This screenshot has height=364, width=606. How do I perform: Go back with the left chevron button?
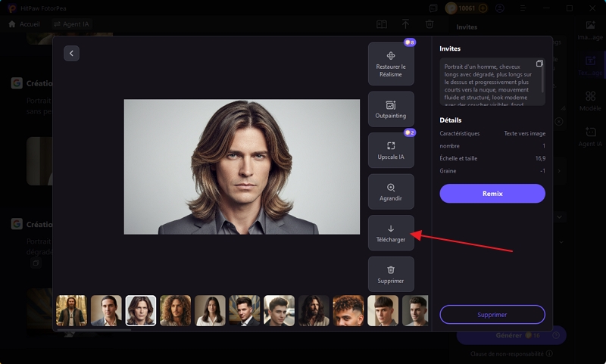click(71, 53)
